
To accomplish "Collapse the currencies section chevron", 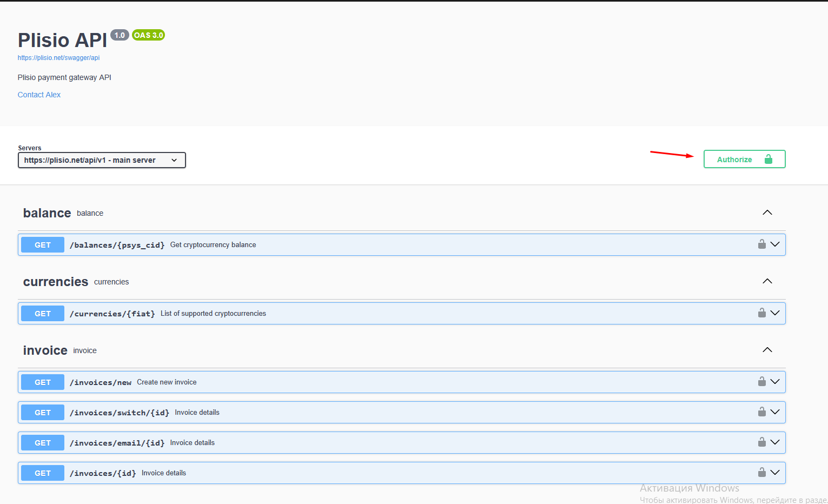I will 767,281.
